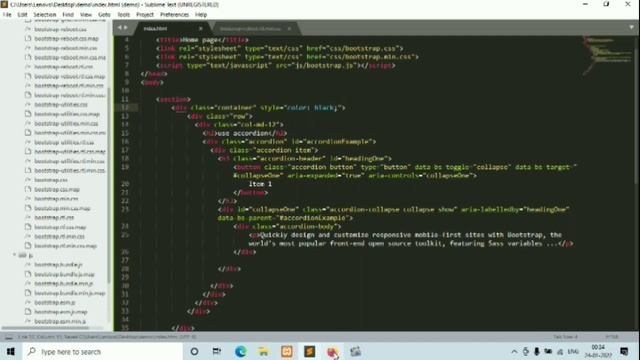640x360 pixels.
Task: Open the Project menu
Action: tap(145, 15)
